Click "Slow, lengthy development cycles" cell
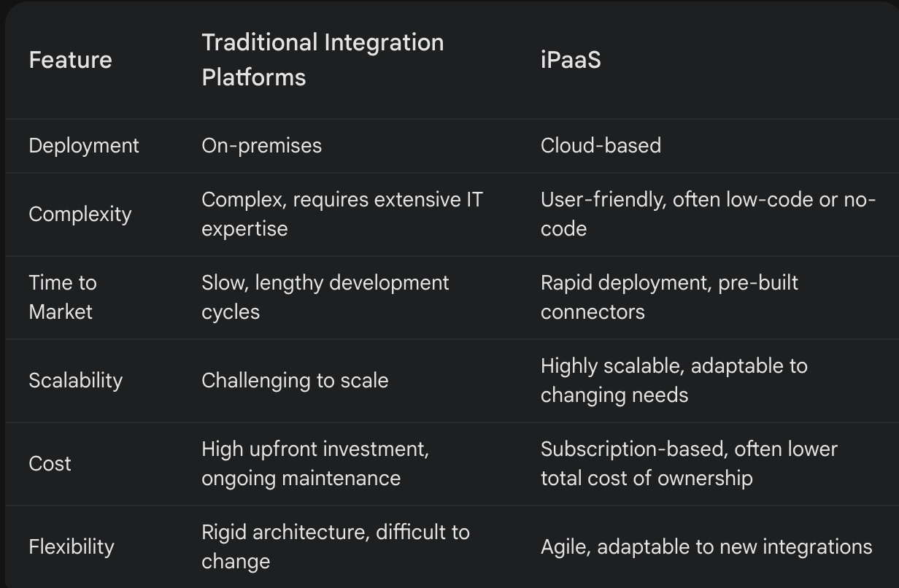899x588 pixels. pyautogui.click(x=325, y=297)
